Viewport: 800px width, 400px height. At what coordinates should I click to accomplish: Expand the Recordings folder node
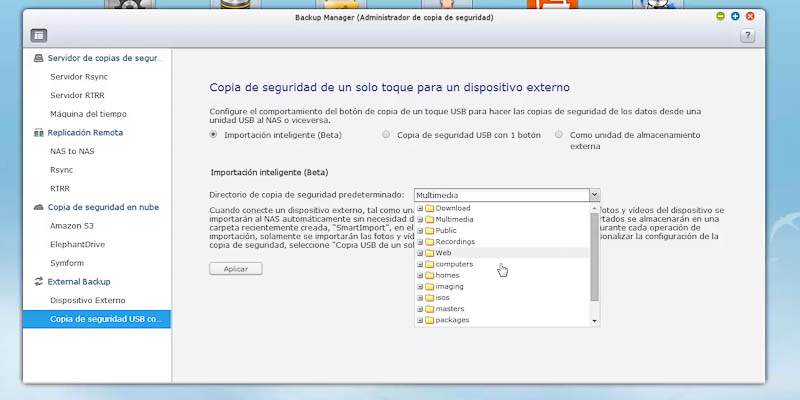420,242
